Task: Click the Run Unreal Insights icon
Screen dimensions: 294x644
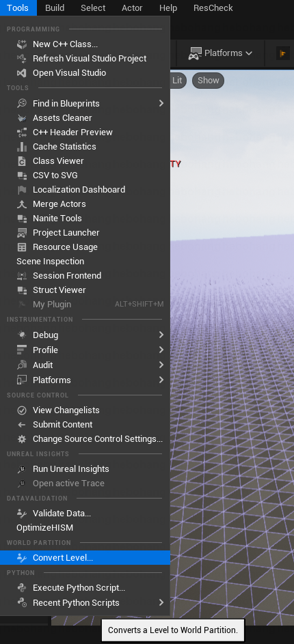Action: coord(22,469)
